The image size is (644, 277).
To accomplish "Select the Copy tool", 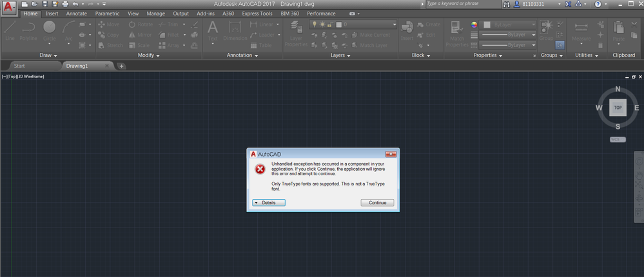I will [x=109, y=35].
